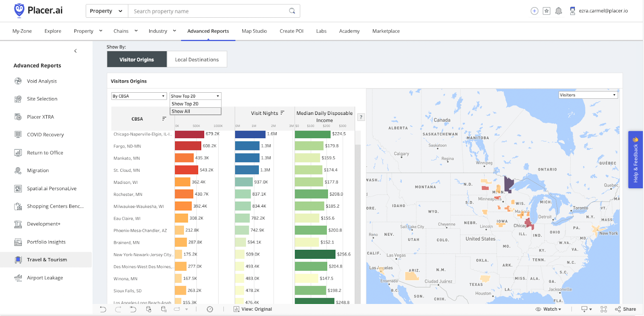
Task: Click the data refresh icon in toolbar
Action: point(149,309)
